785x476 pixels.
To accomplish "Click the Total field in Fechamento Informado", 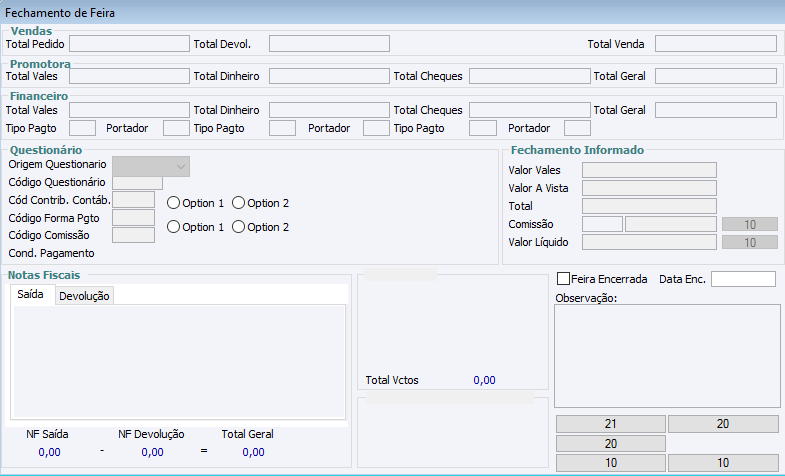I will (649, 206).
